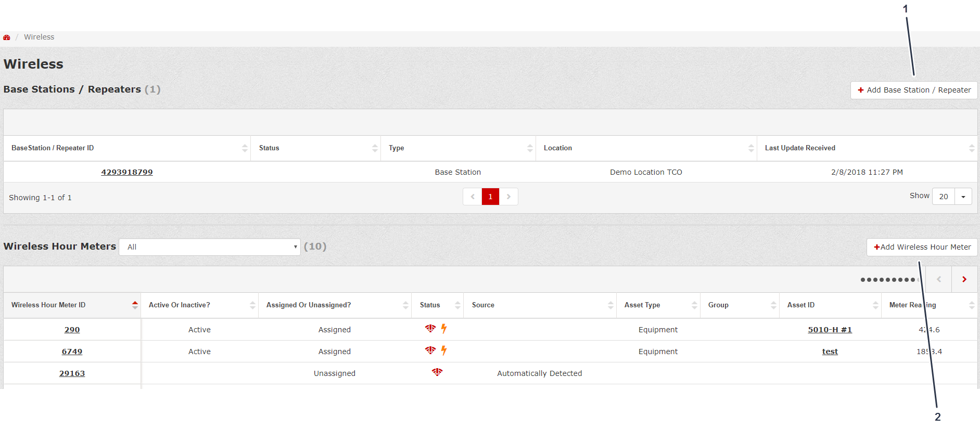Click wireless signal status icon for meter 290
Screen dimensions: 980x429
tap(430, 329)
